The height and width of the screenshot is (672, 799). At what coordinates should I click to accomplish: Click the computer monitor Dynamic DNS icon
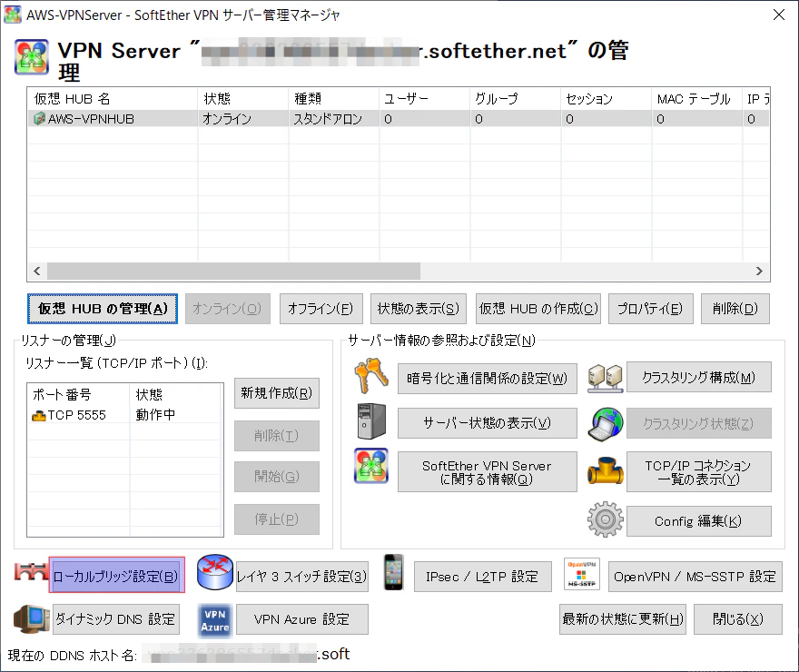pyautogui.click(x=32, y=618)
